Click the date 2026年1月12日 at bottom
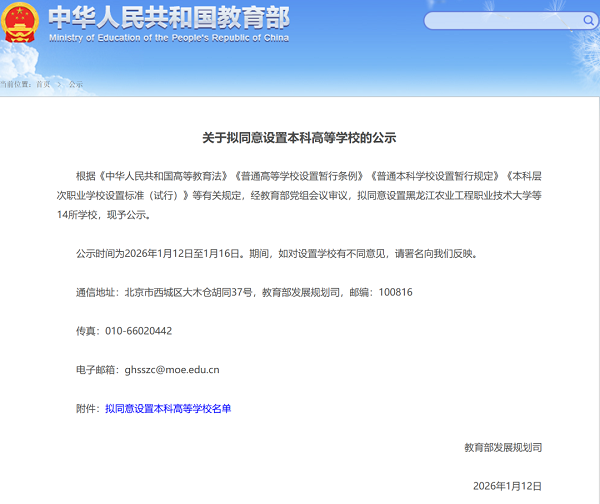 click(x=508, y=486)
